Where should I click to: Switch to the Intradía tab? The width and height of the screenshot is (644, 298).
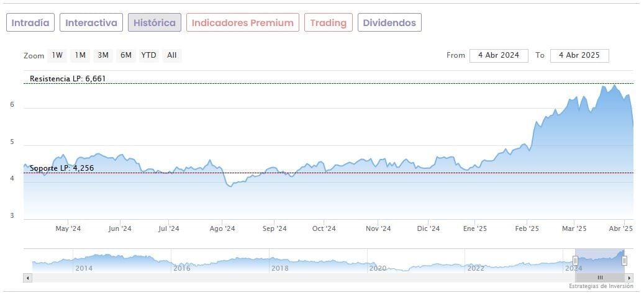click(30, 23)
